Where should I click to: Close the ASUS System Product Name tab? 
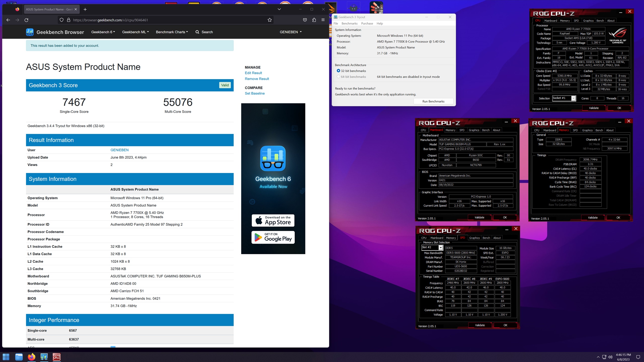click(75, 9)
